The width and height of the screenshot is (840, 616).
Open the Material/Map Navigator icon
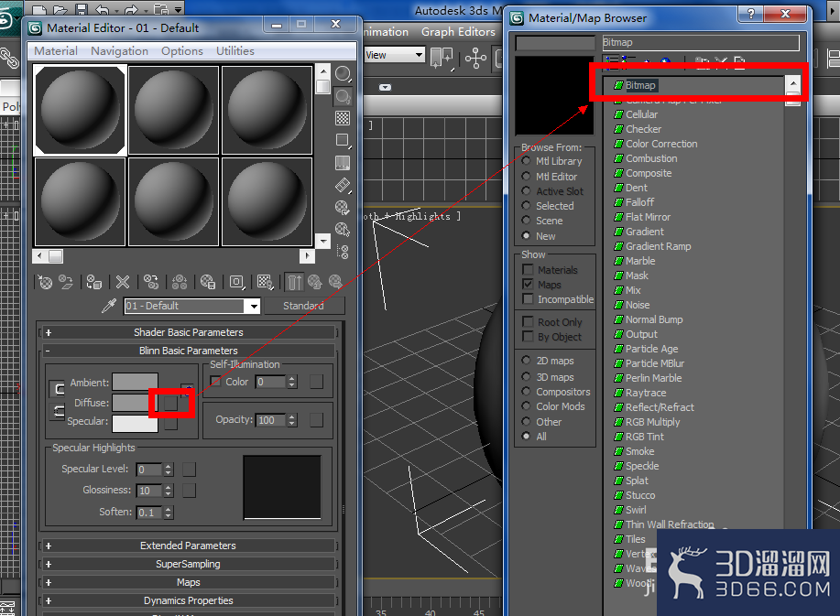click(343, 252)
